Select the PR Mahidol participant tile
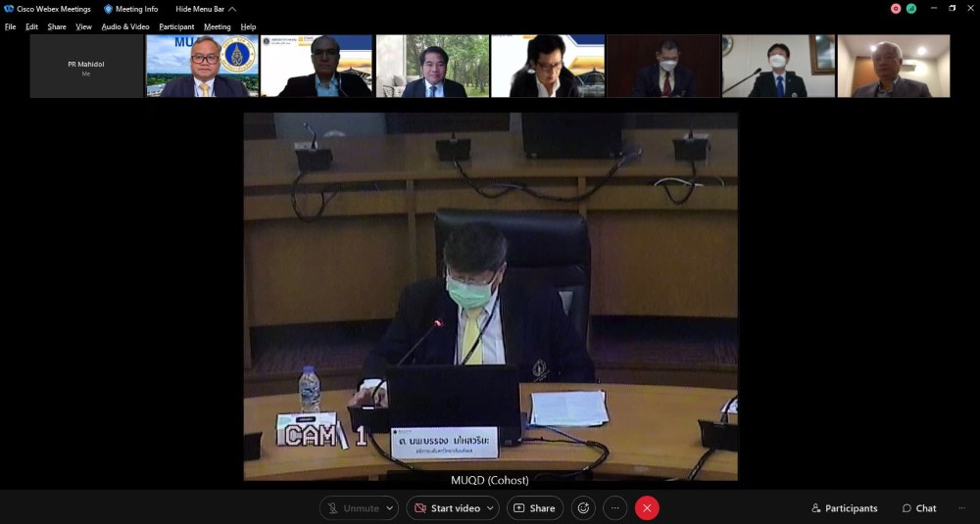980x524 pixels. coord(86,67)
